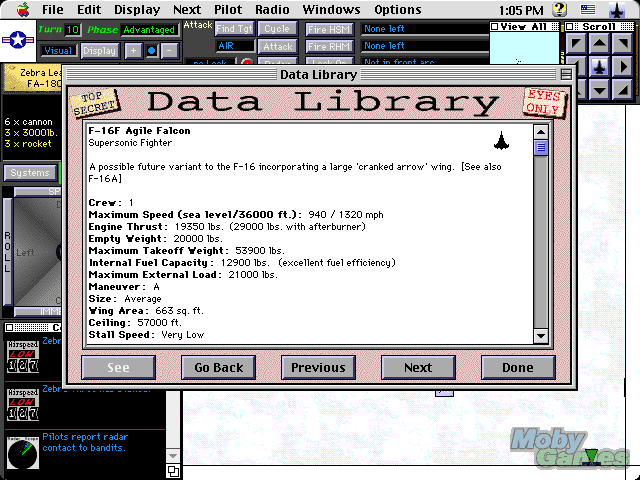
Task: Click the Fire HSM button
Action: (x=329, y=29)
